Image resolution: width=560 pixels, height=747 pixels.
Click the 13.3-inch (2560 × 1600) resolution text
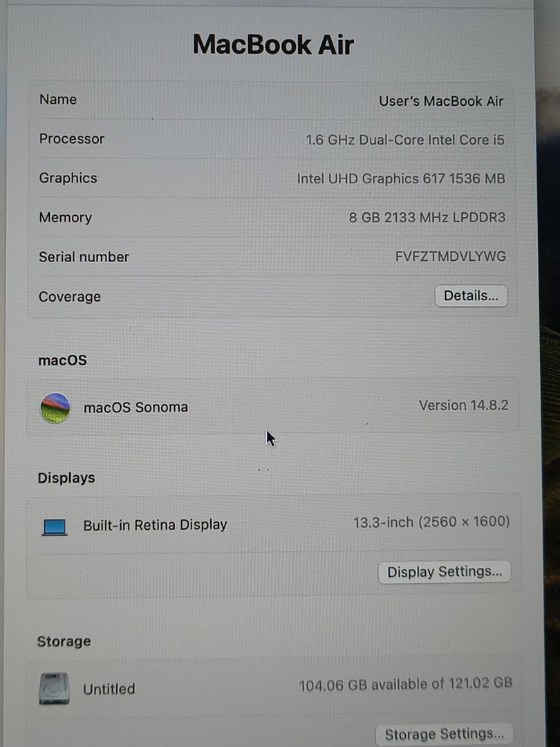point(431,522)
